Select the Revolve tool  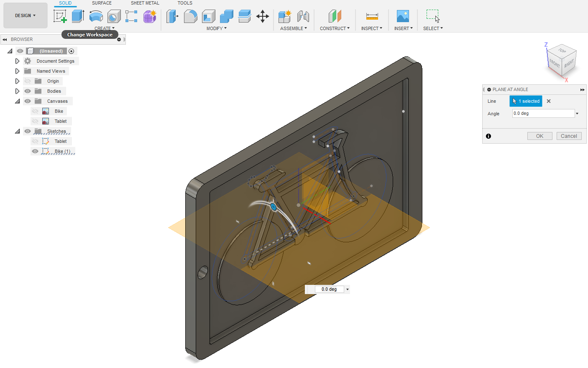pyautogui.click(x=96, y=16)
